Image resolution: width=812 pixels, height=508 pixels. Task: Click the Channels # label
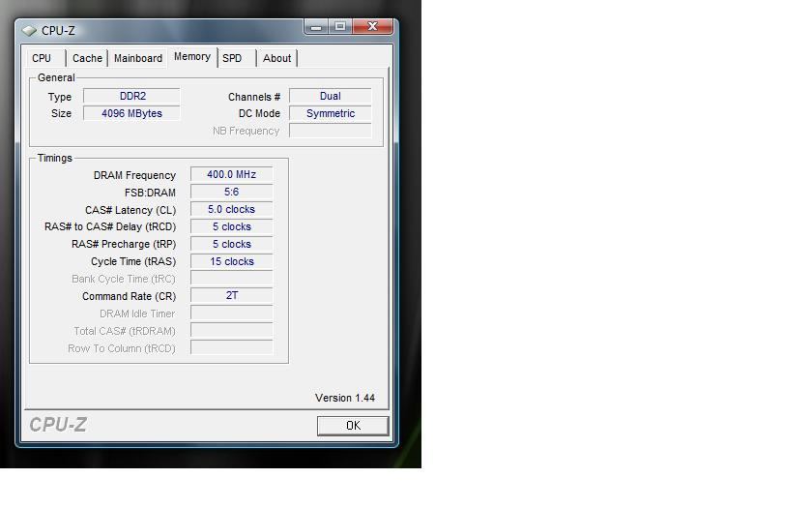254,97
